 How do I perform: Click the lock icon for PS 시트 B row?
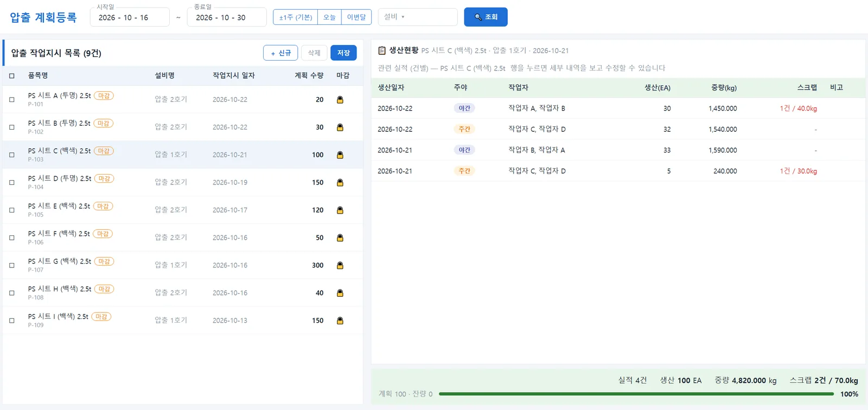tap(340, 127)
